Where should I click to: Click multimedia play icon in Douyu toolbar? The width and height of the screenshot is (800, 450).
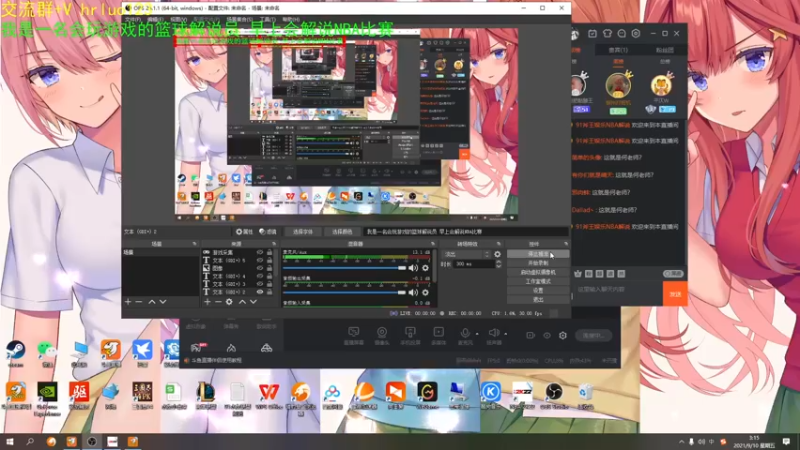438,333
